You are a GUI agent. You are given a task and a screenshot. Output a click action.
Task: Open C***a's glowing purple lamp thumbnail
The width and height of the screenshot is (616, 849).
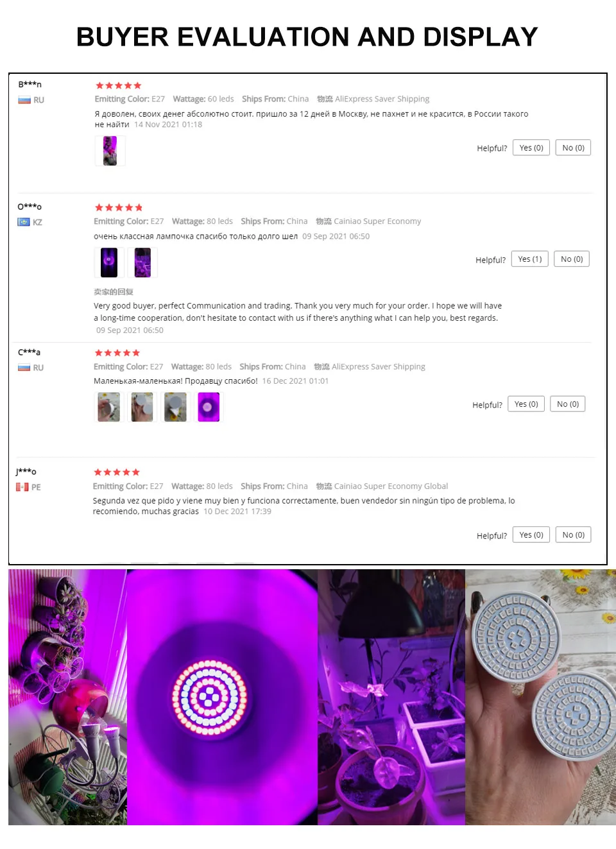209,407
